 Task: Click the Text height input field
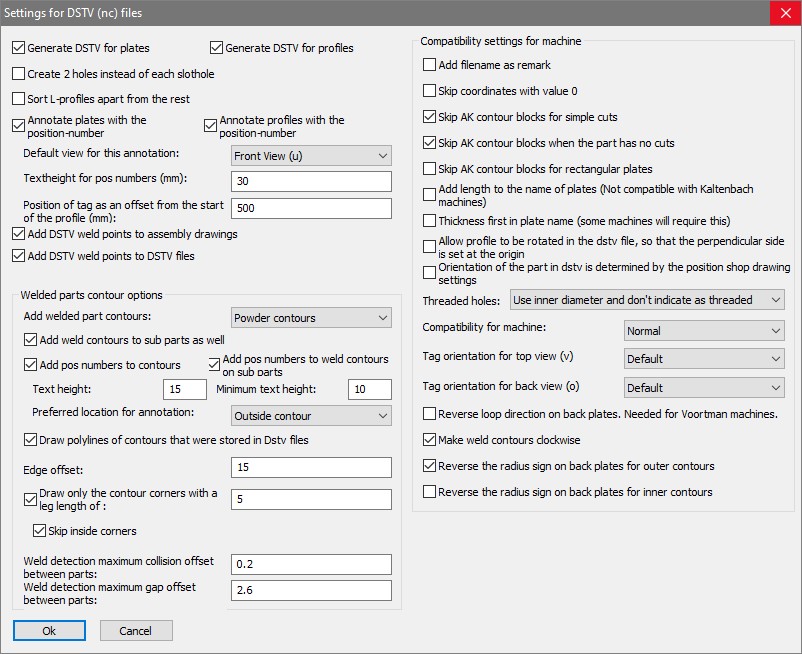185,389
